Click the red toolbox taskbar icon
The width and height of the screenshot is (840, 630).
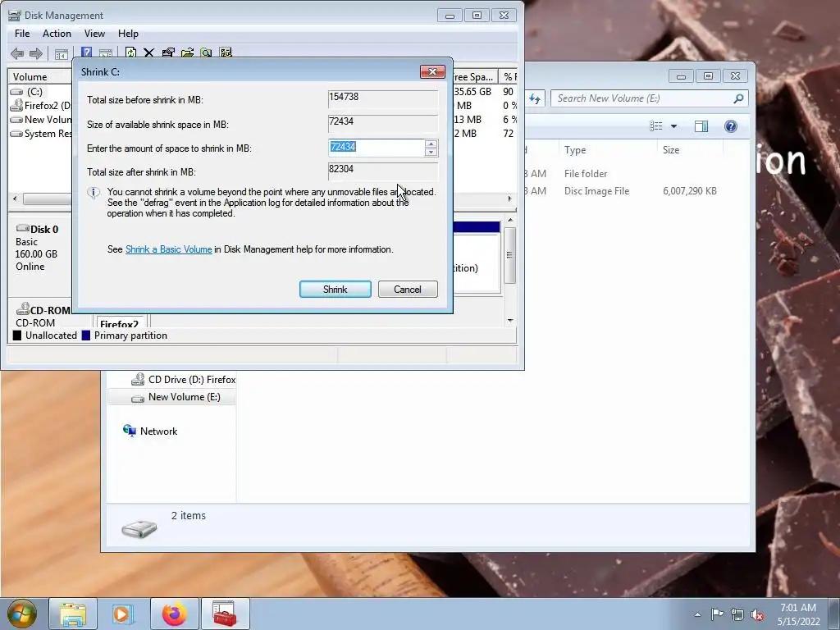pyautogui.click(x=225, y=614)
